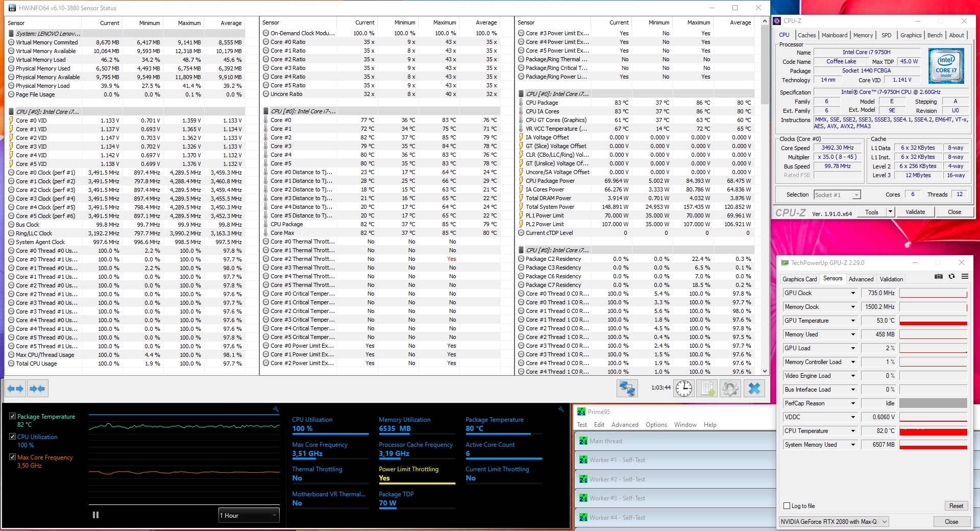The height and width of the screenshot is (531, 980).
Task: Reset the HWiNFO clock timer icon
Action: (x=684, y=389)
